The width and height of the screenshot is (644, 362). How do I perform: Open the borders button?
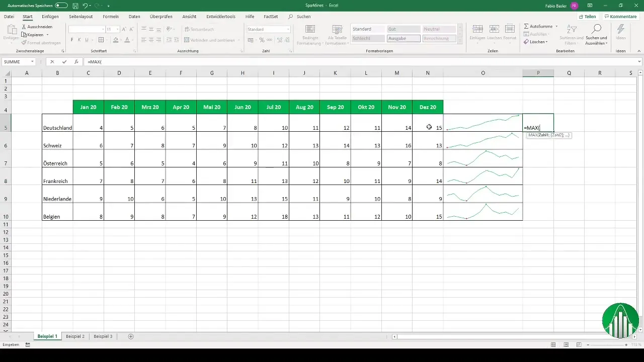(101, 40)
